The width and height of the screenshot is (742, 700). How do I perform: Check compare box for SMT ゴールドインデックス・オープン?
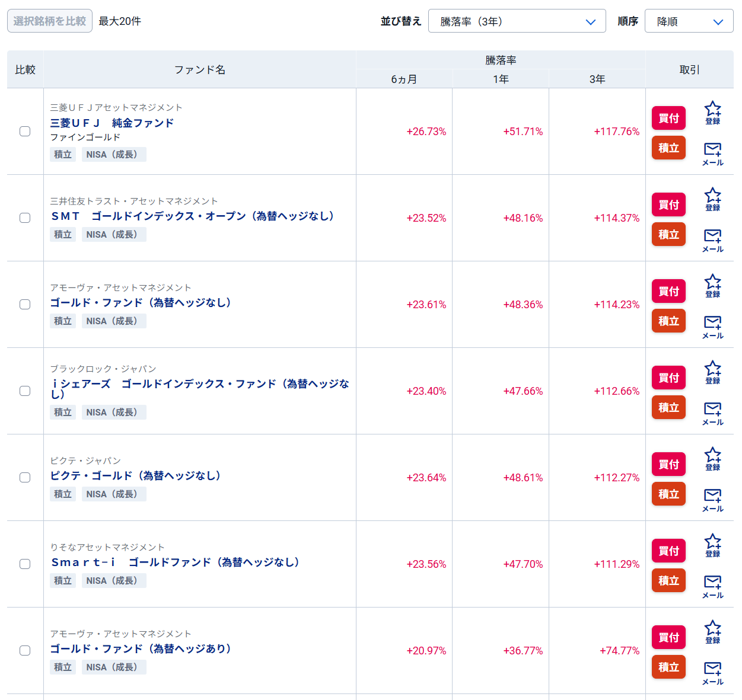click(x=25, y=218)
